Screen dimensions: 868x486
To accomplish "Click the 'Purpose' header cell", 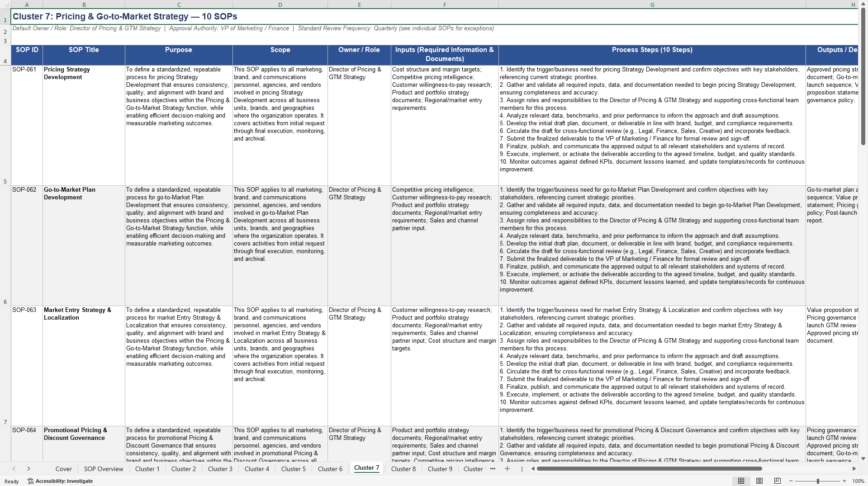I will click(x=179, y=55).
